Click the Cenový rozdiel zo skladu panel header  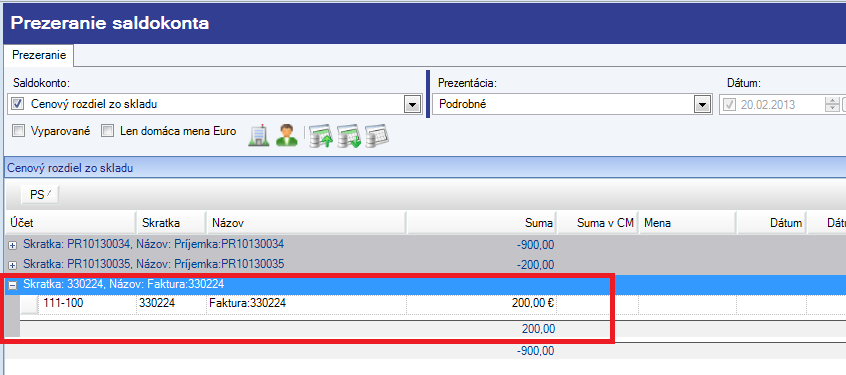pyautogui.click(x=425, y=168)
